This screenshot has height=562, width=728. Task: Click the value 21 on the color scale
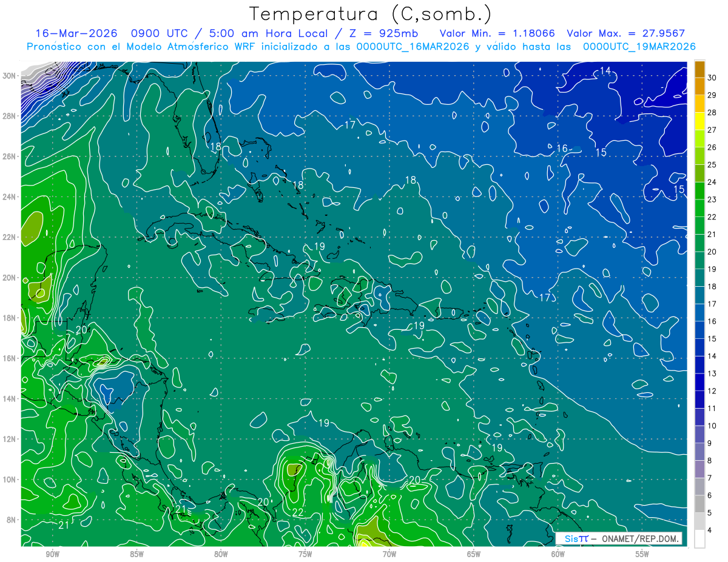pyautogui.click(x=712, y=235)
